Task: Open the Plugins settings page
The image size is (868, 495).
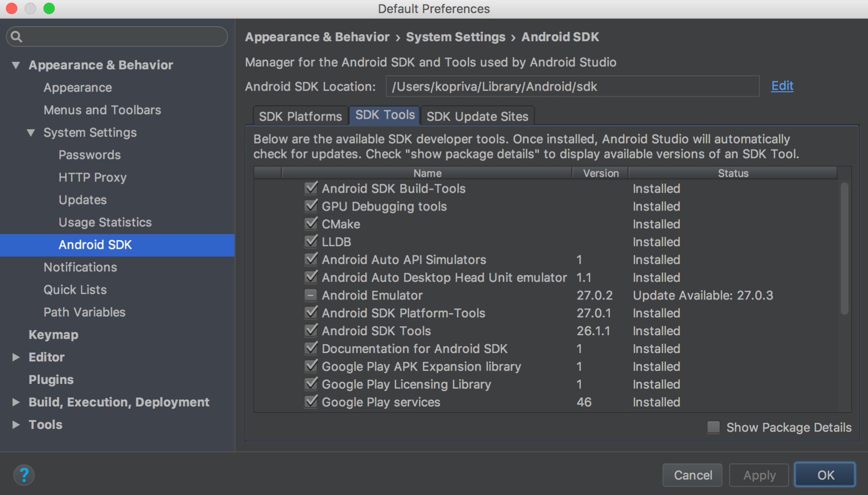Action: (51, 379)
